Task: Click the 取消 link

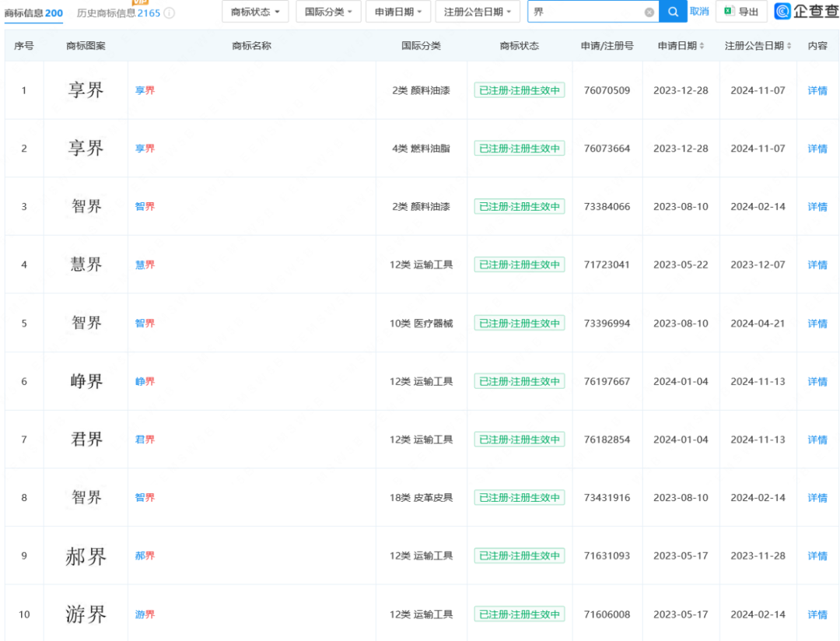Action: point(699,11)
